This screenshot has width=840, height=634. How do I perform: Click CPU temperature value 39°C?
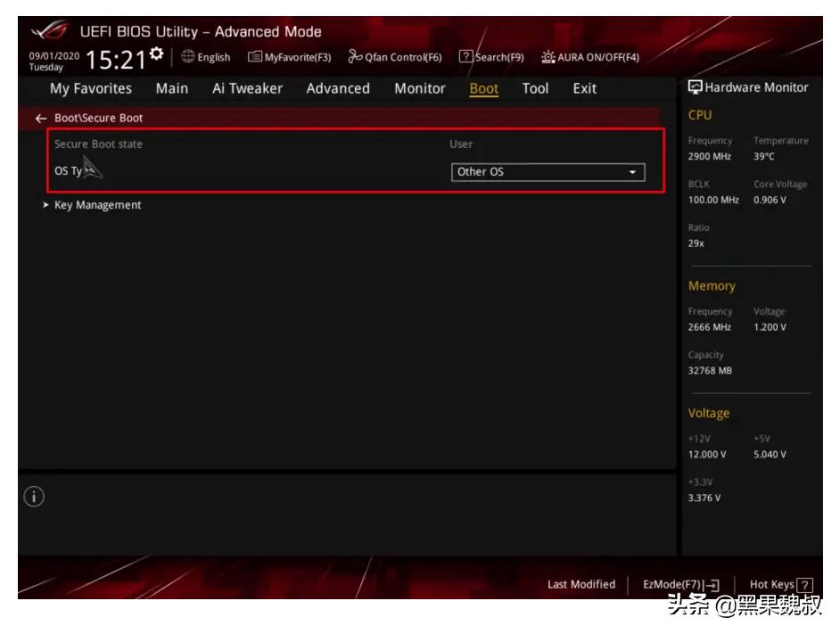click(764, 156)
